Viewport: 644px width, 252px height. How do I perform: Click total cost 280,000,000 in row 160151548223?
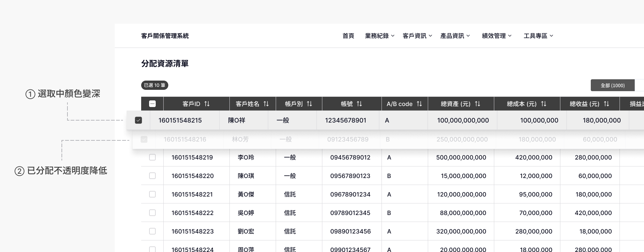(x=534, y=231)
